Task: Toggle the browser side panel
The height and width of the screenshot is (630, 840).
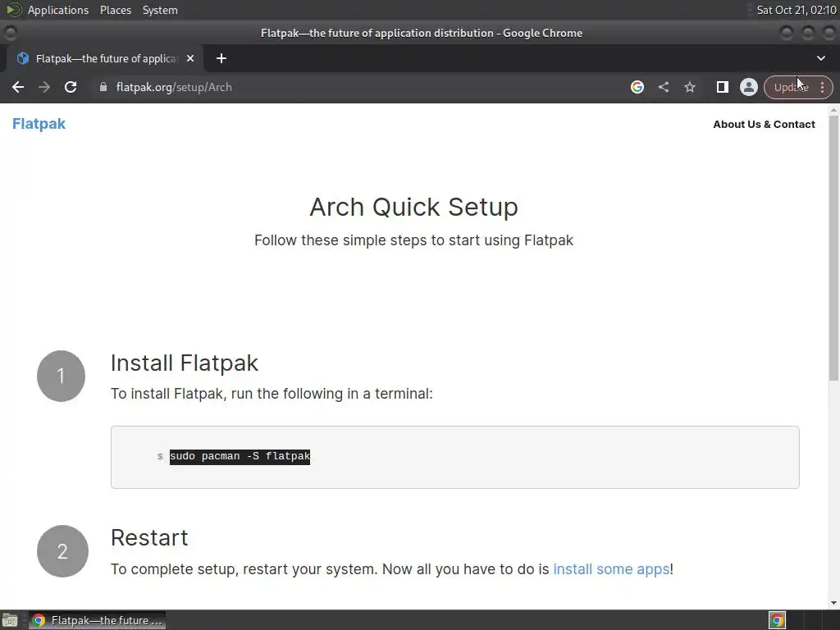Action: click(722, 87)
